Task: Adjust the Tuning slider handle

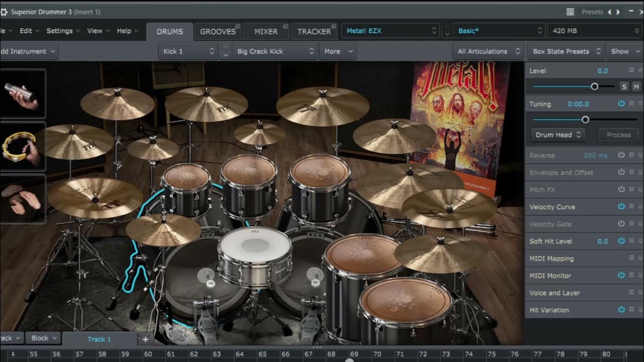Action: coord(585,120)
